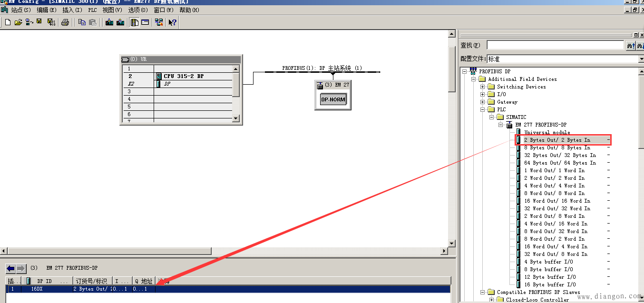Collapse the Compatible PROFIBUS DP Slaves folder
This screenshot has width=644, height=303.
click(x=483, y=292)
